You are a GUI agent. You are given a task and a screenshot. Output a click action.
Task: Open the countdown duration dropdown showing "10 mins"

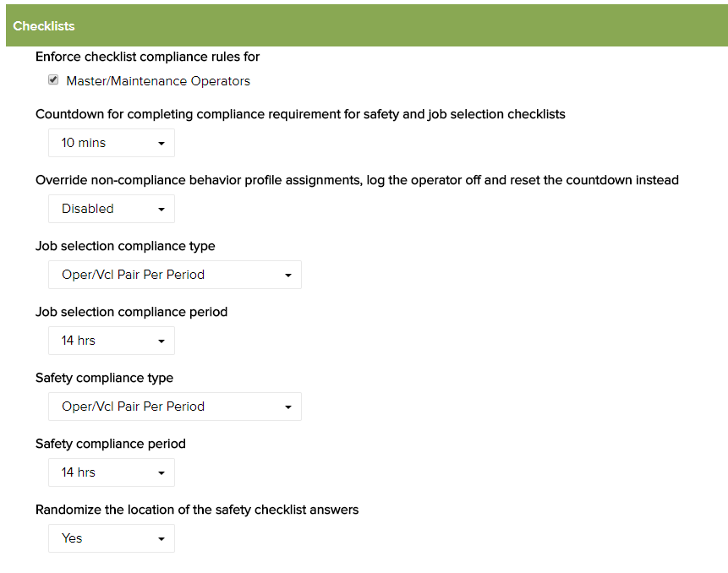[x=111, y=142]
